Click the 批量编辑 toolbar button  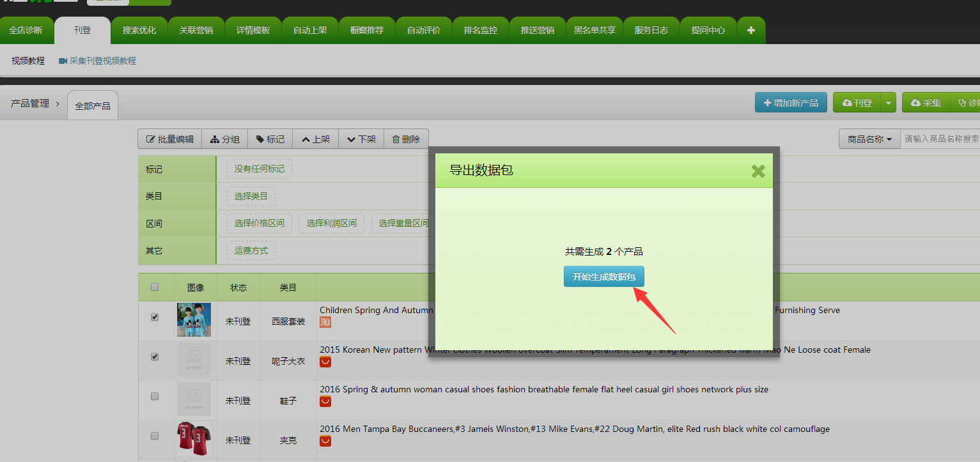(x=170, y=139)
